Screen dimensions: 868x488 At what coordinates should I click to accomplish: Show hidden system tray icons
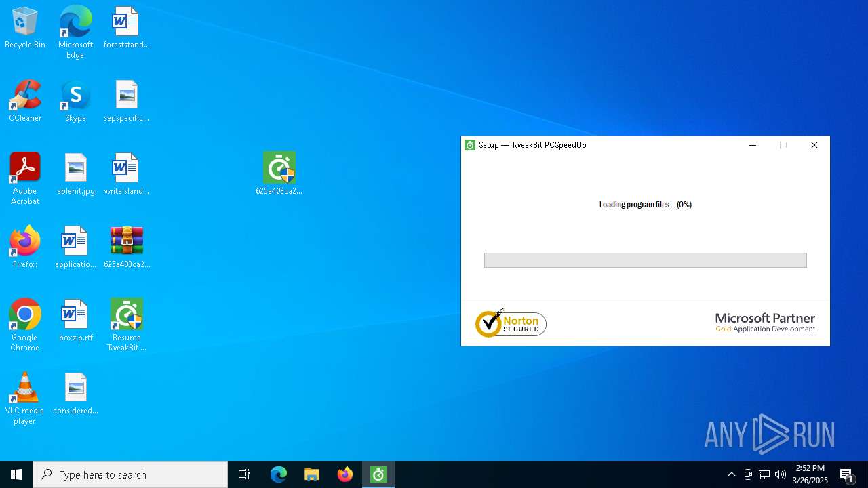(731, 474)
